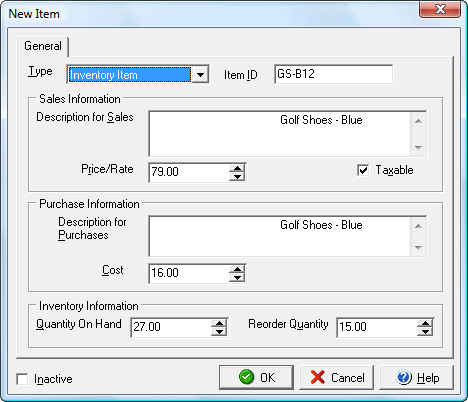Select the Inventory Item combo box

[138, 74]
